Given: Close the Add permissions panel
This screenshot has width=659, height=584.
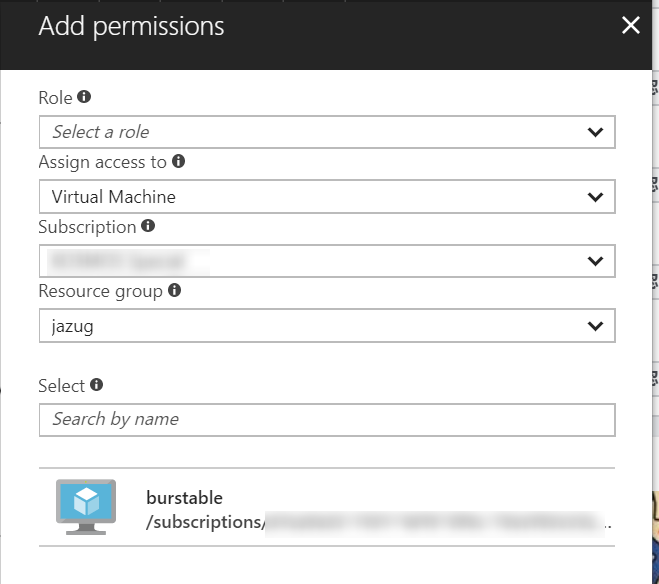Looking at the screenshot, I should pos(630,26).
